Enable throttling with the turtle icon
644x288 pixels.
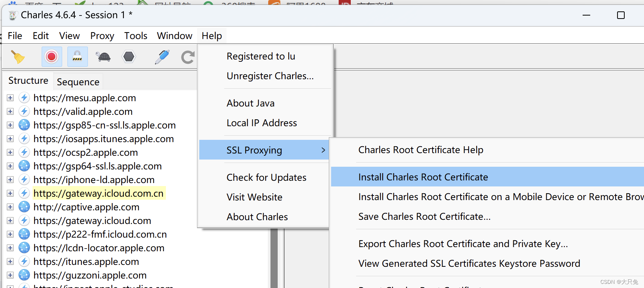click(x=103, y=57)
